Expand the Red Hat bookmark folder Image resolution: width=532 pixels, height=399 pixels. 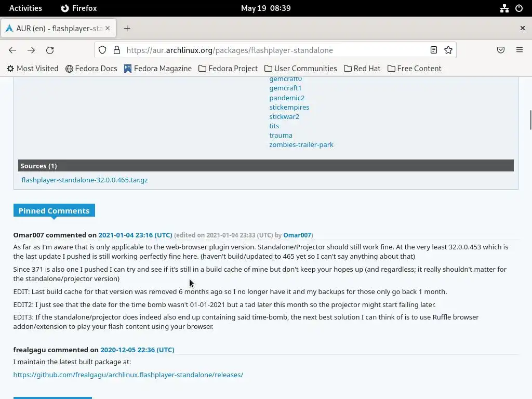pyautogui.click(x=362, y=69)
